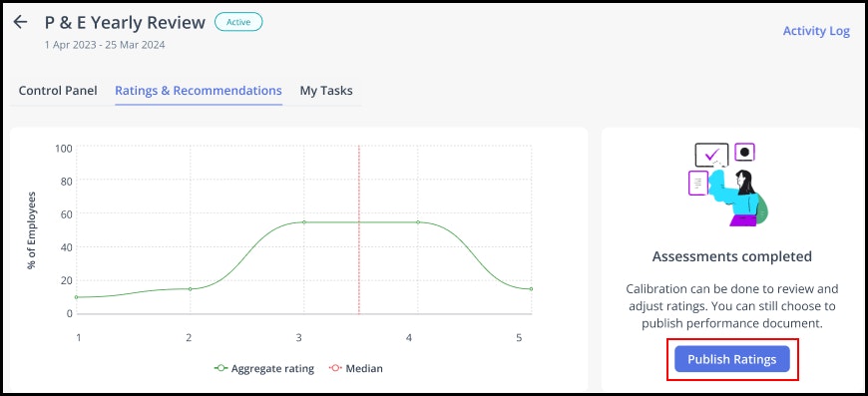Click the red Median legend marker
This screenshot has height=396, width=868.
click(x=335, y=368)
